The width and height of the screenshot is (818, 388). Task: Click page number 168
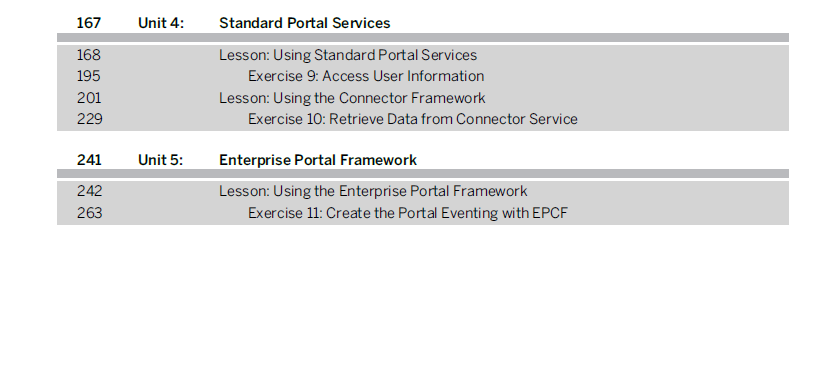pyautogui.click(x=89, y=55)
